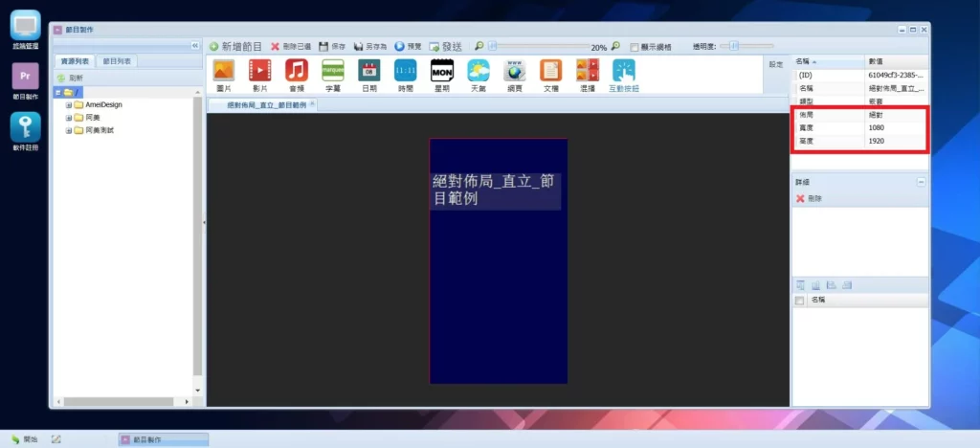Viewport: 980px width, 448px height.
Task: Click the 字幕 marquee icon
Action: click(x=332, y=71)
